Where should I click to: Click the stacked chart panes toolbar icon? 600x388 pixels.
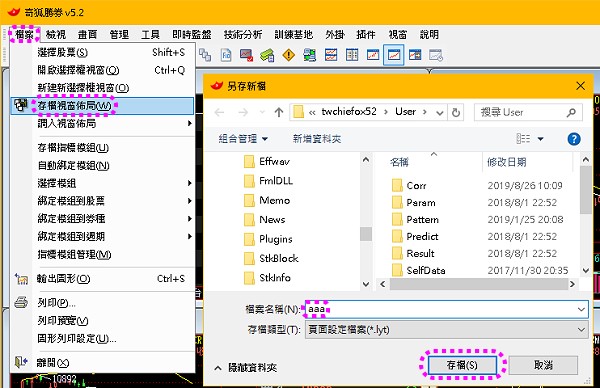click(x=331, y=55)
